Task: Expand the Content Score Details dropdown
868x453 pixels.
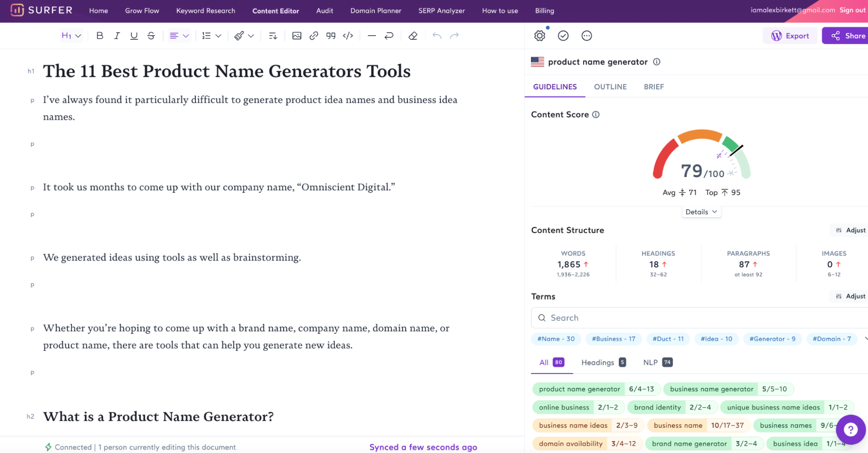Action: [701, 211]
